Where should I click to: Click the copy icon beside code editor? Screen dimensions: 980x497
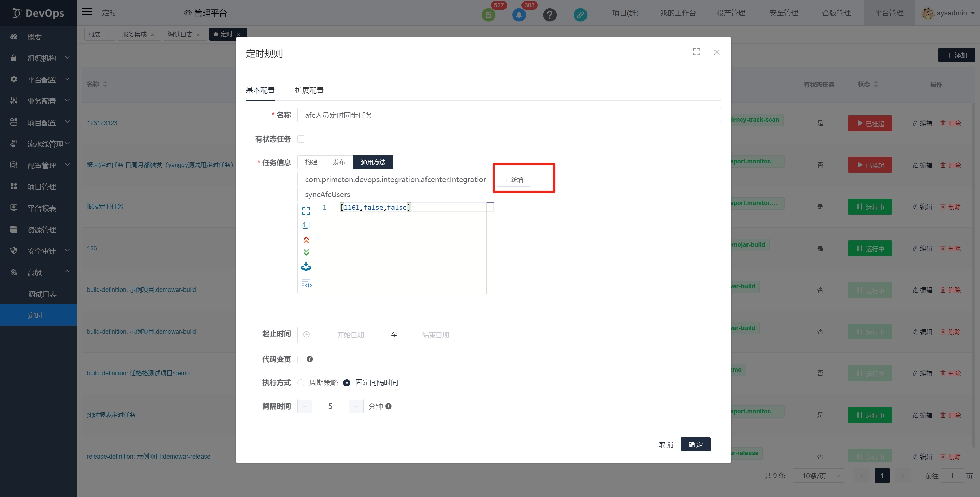coord(306,226)
